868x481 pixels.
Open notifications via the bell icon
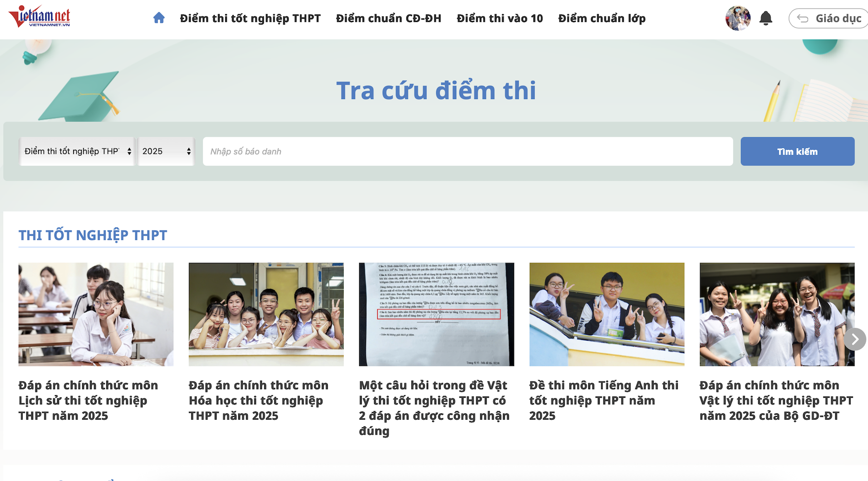(x=766, y=18)
